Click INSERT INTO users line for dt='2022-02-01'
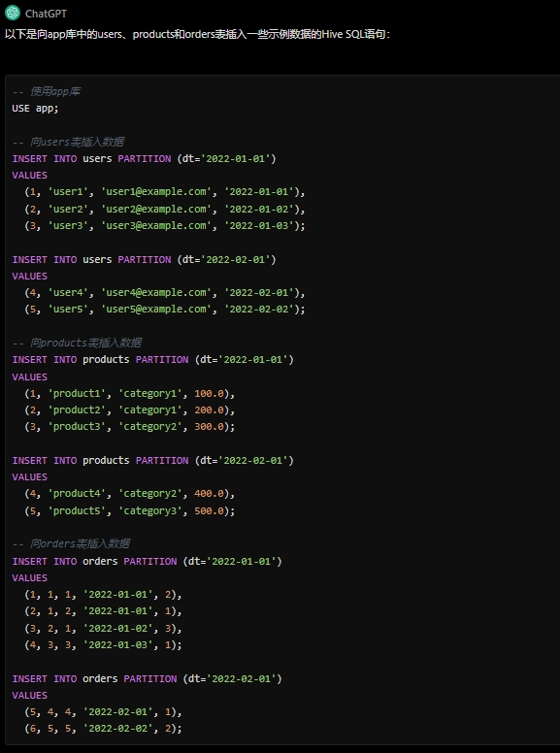This screenshot has height=753, width=560. point(144,259)
